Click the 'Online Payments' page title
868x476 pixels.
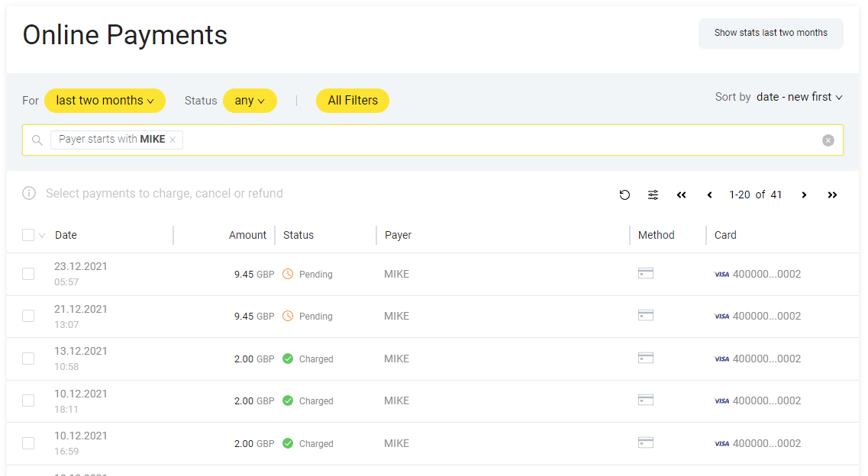pyautogui.click(x=125, y=35)
